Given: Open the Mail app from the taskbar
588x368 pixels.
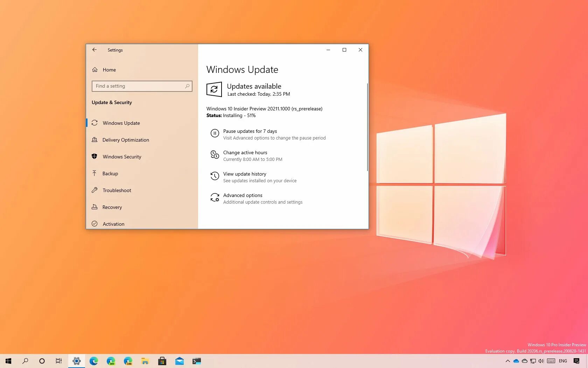Looking at the screenshot, I should click(x=180, y=361).
